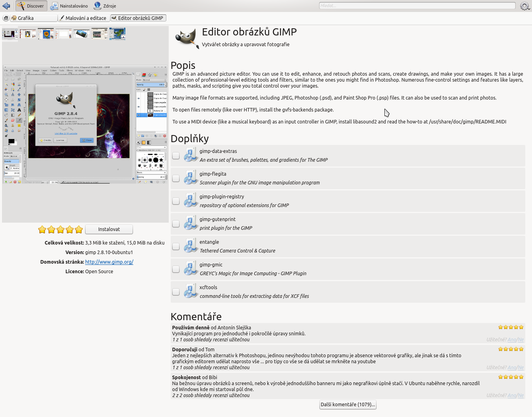Enable the gimp-flegita addon checkbox
This screenshot has height=417, width=532.
pyautogui.click(x=176, y=178)
